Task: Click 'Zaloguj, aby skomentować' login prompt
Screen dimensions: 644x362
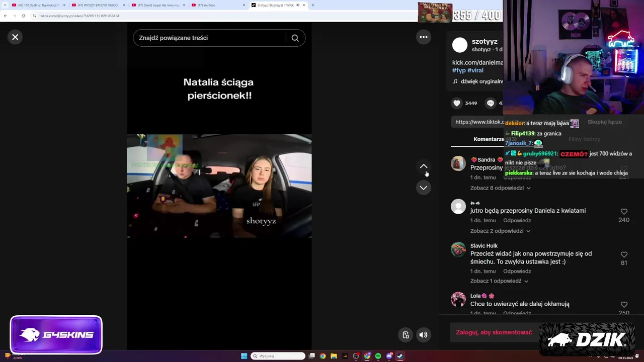Action: [494, 332]
